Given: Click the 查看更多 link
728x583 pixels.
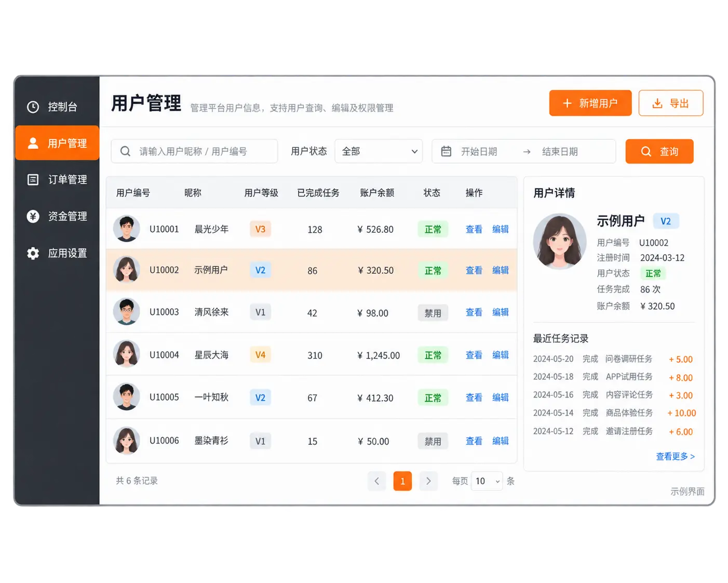Looking at the screenshot, I should (675, 456).
